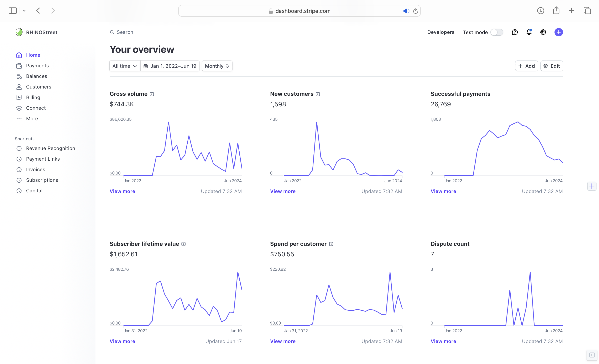Click New customers info icon
Viewport: 599px width, 364px height.
pyautogui.click(x=318, y=94)
